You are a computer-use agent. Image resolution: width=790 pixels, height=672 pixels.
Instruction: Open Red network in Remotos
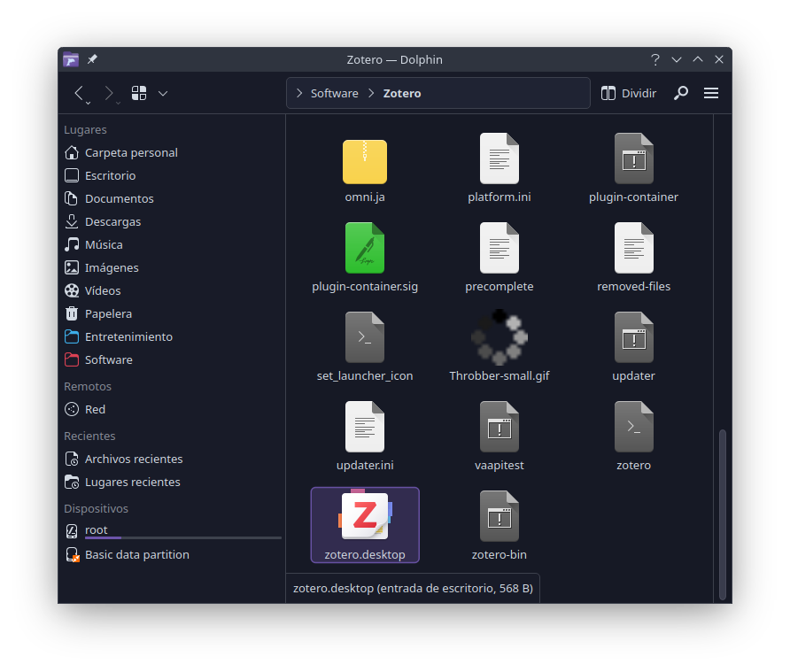(x=171, y=409)
